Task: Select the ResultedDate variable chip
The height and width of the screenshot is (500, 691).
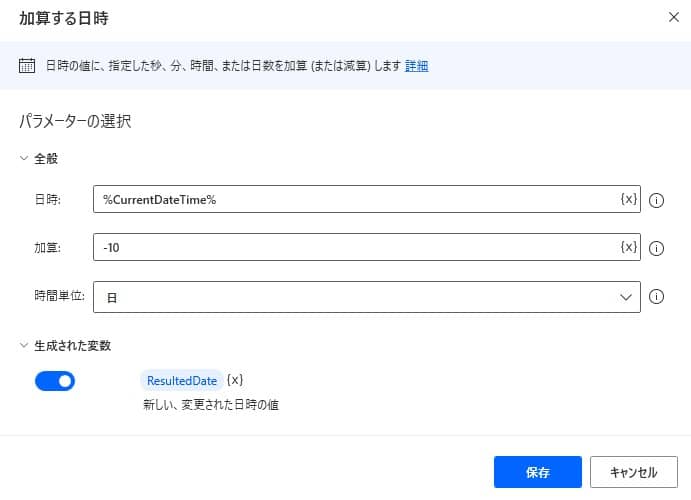Action: point(181,380)
